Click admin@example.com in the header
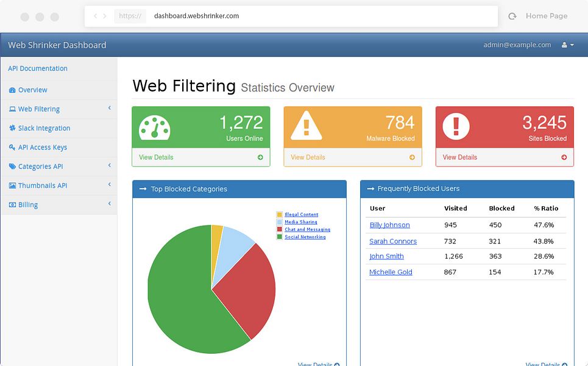 tap(517, 45)
